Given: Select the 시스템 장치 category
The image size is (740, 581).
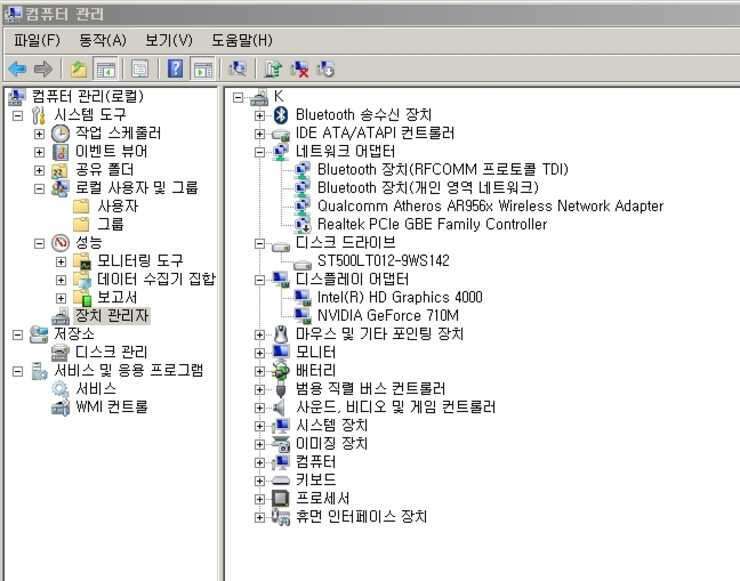Looking at the screenshot, I should [332, 425].
